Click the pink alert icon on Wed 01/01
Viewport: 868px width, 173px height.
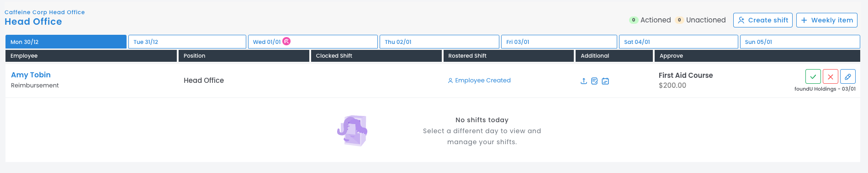(x=286, y=41)
